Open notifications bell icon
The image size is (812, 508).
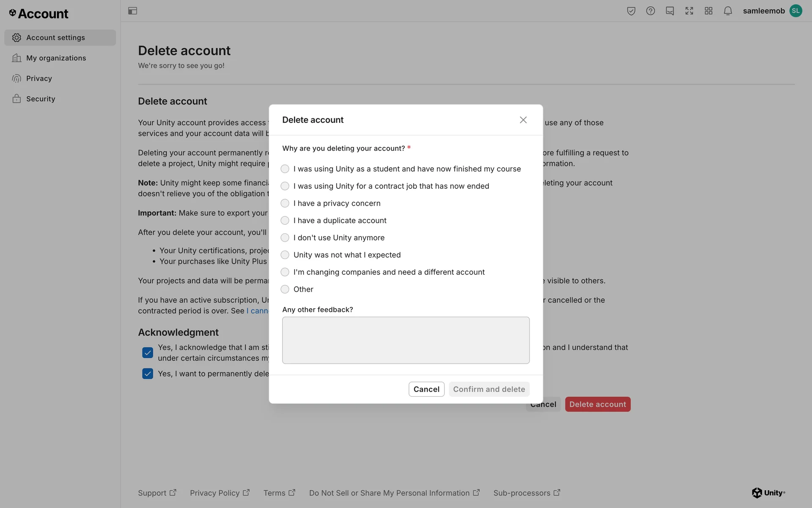(728, 11)
